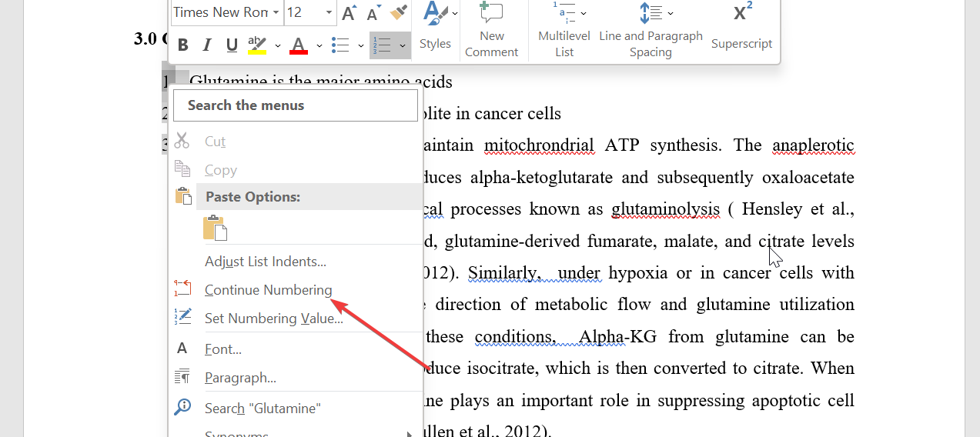Open the Multilevel List menu
Viewport: 980px width, 437px height.
(x=564, y=30)
